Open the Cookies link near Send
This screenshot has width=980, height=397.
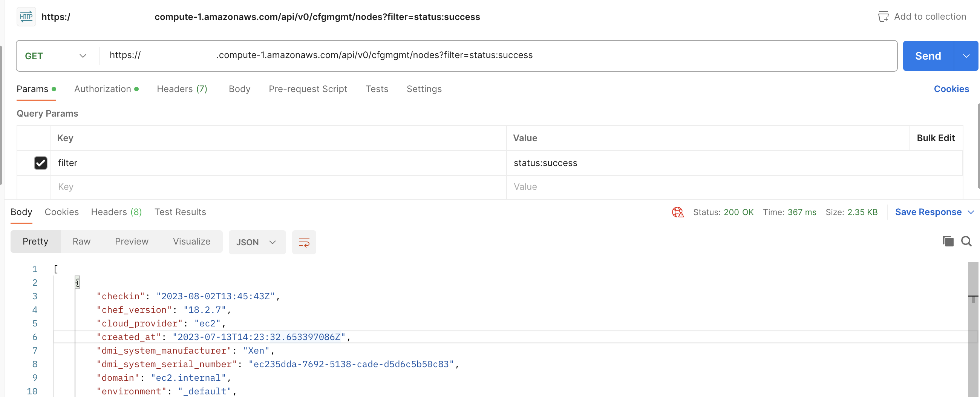click(951, 89)
